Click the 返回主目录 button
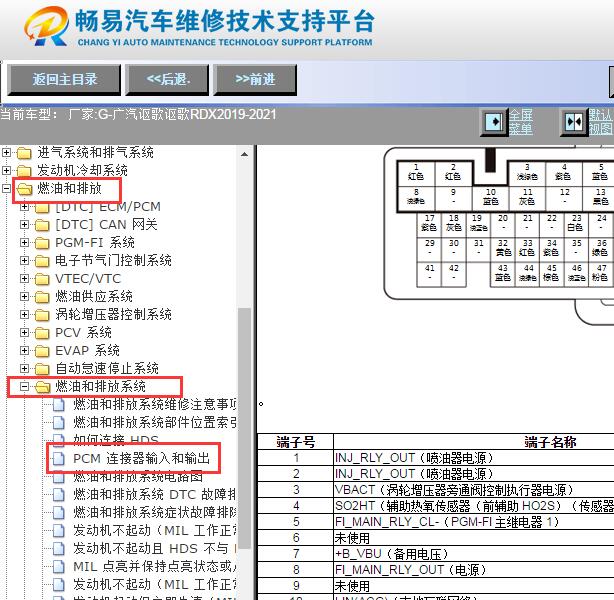Image resolution: width=614 pixels, height=600 pixels. pos(64,80)
